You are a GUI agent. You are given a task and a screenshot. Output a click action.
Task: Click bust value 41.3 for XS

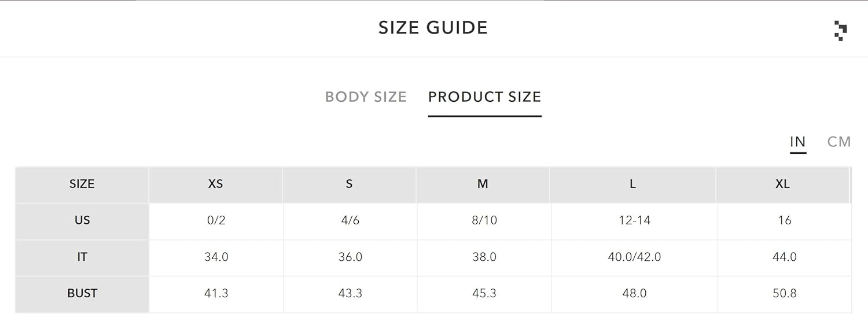coord(216,294)
